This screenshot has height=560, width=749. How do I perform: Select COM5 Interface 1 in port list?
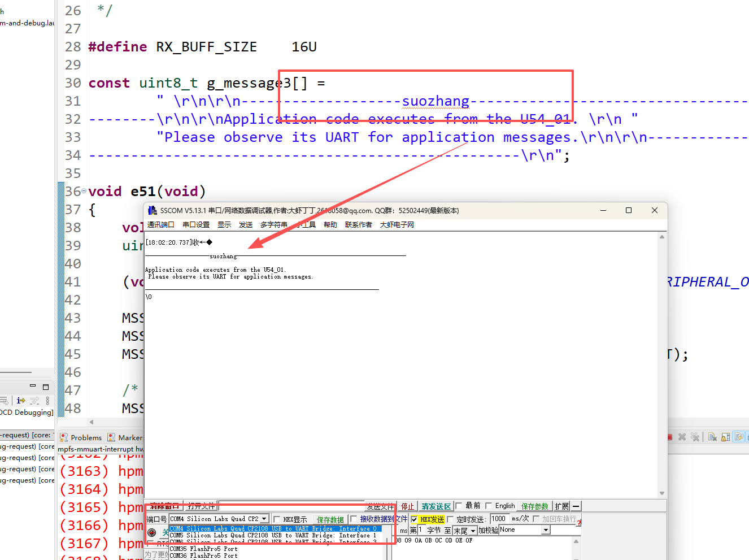275,536
